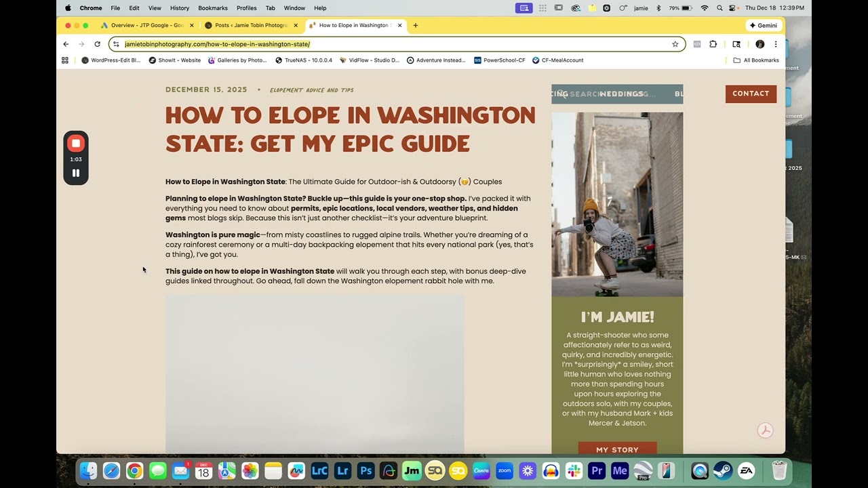Click the MY STORY button
The width and height of the screenshot is (868, 488).
617,449
